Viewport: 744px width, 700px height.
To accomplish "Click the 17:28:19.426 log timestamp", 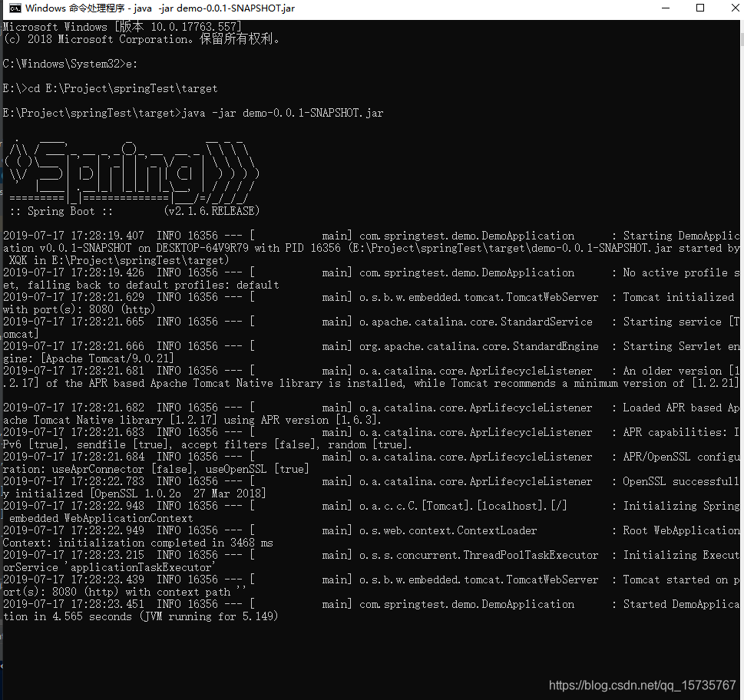I will point(74,272).
